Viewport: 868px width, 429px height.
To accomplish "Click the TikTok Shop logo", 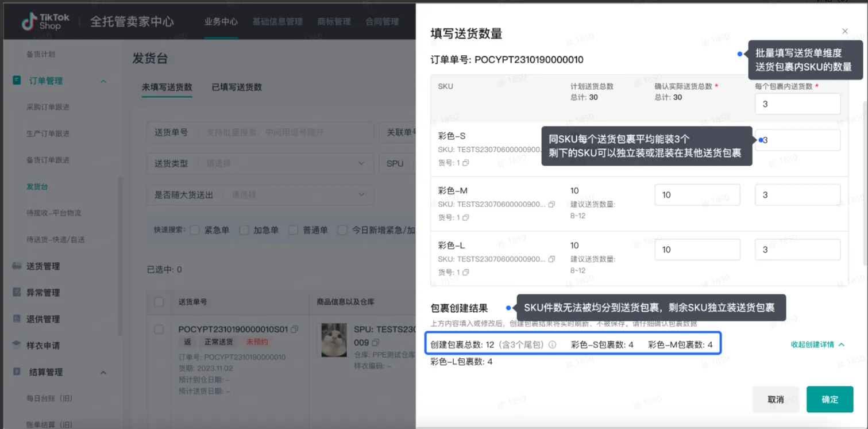I will 46,22.
